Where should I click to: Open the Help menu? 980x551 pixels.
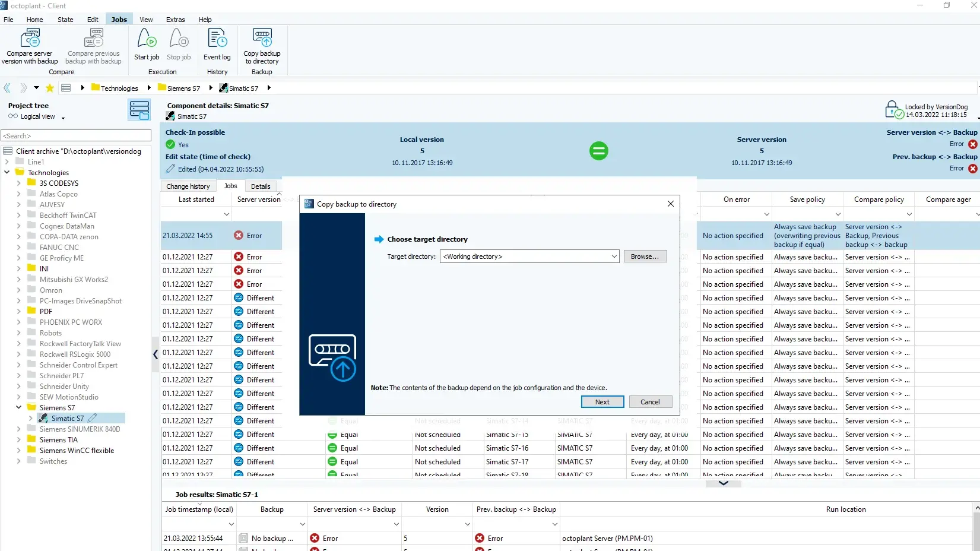click(x=205, y=20)
